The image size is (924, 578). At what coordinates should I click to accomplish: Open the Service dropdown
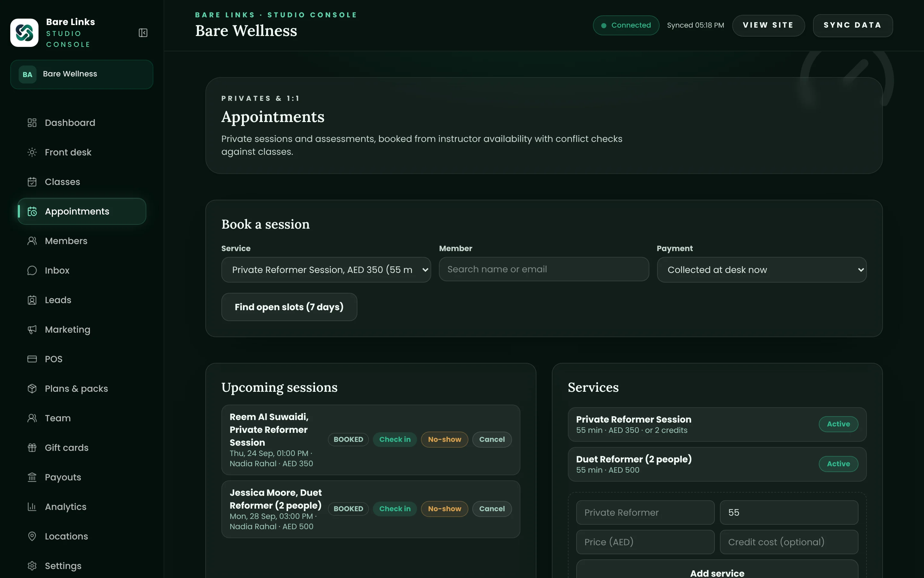pos(326,270)
